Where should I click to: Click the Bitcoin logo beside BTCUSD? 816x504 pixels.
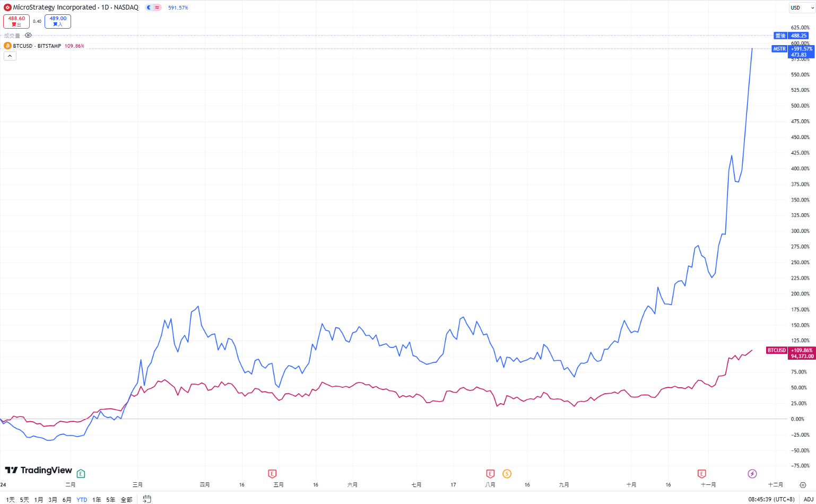pos(7,46)
